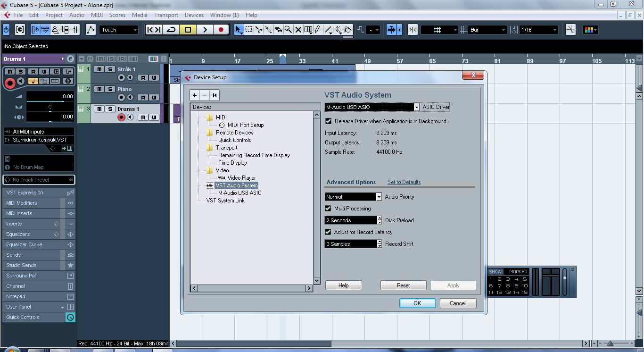Toggle the Multi Processing checkbox
Screen dimensions: 644x352
329,209
